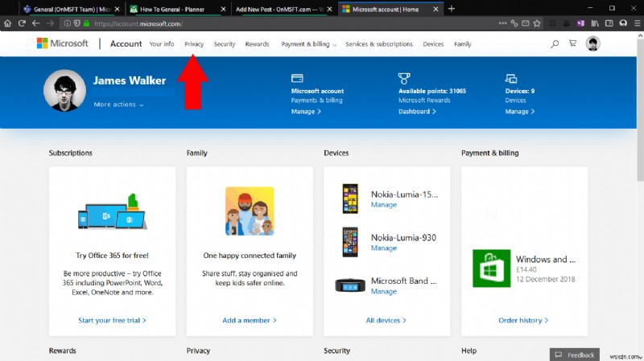This screenshot has height=361, width=644.
Task: Open the Privacy nav item
Action: (194, 44)
